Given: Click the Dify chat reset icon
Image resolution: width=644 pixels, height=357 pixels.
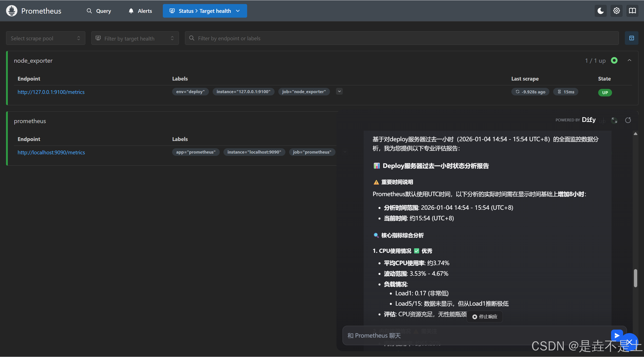Looking at the screenshot, I should [628, 120].
